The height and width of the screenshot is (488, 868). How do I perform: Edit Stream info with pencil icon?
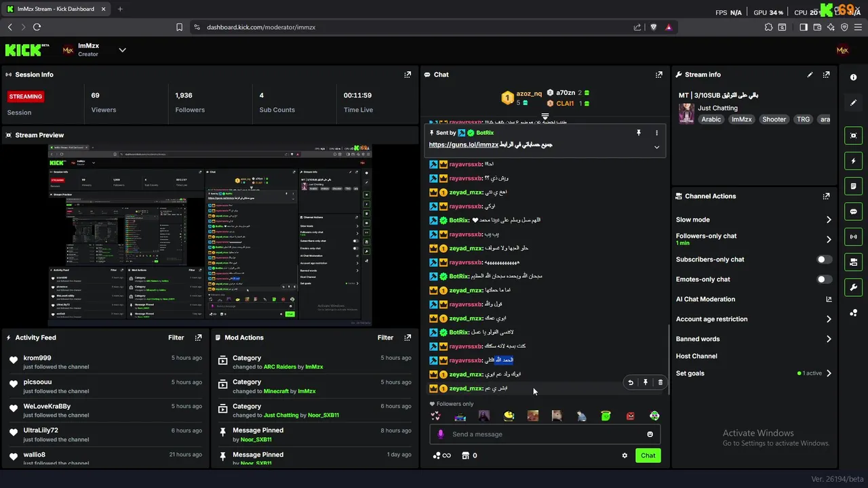point(810,75)
